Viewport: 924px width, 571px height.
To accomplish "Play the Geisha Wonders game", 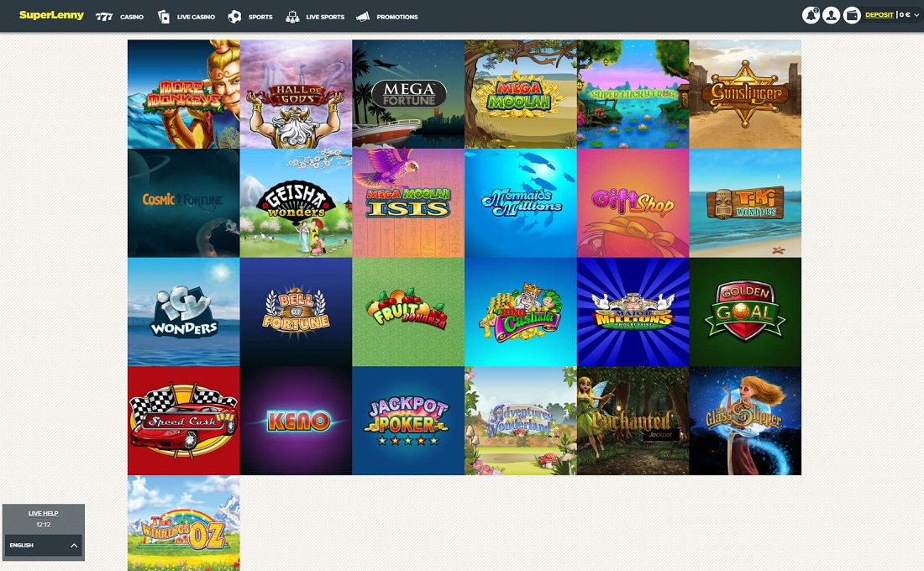I will click(296, 203).
